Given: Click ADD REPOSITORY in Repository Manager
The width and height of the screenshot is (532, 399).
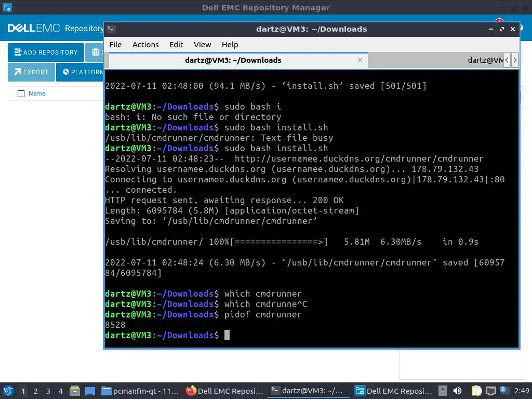Looking at the screenshot, I should pyautogui.click(x=46, y=52).
